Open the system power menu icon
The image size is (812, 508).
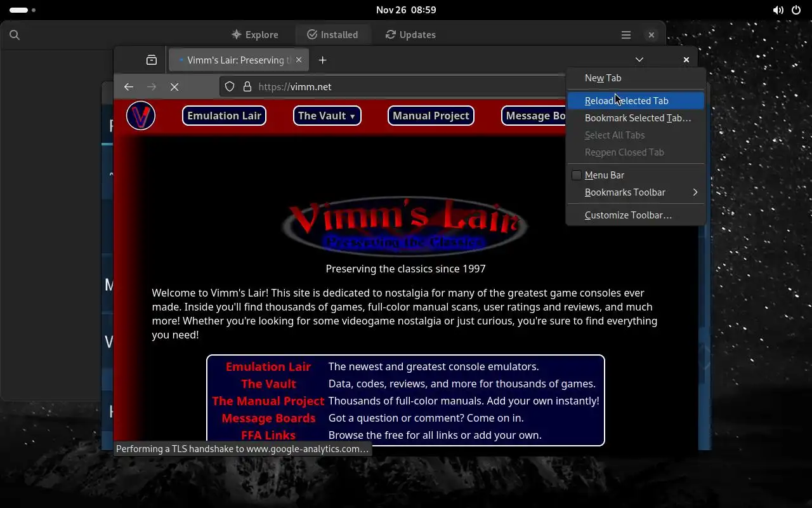tap(797, 10)
